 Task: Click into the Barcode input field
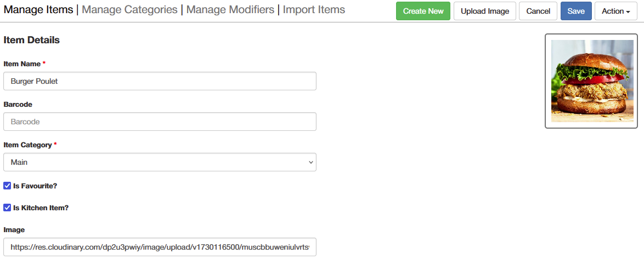click(160, 122)
